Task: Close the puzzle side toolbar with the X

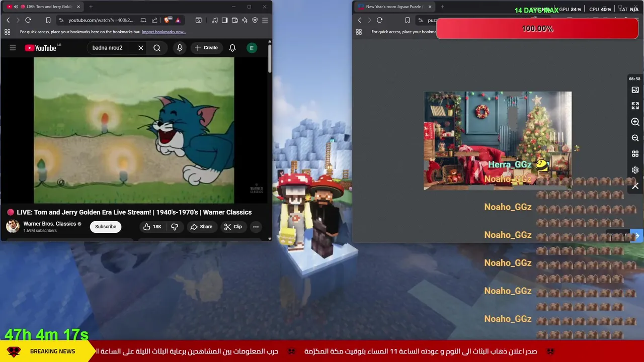Action: tap(635, 186)
